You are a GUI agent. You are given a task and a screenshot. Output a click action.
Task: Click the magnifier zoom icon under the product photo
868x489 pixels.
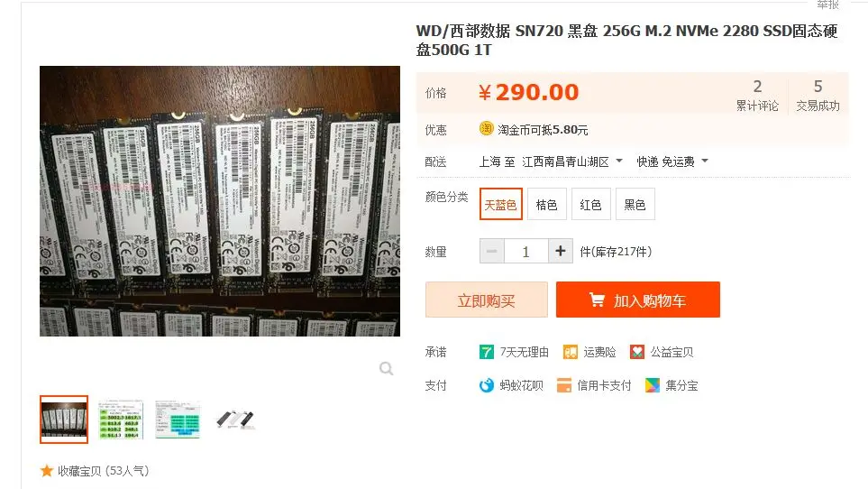pyautogui.click(x=387, y=368)
